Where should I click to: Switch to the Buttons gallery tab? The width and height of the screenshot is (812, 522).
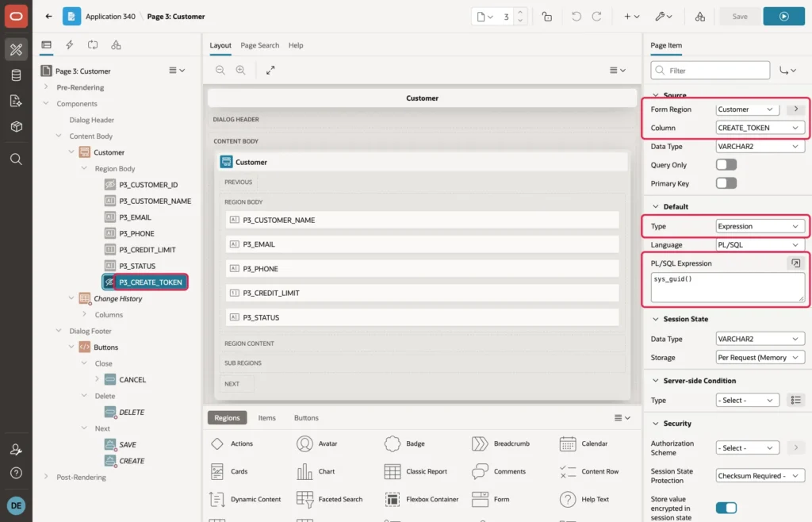coord(306,418)
